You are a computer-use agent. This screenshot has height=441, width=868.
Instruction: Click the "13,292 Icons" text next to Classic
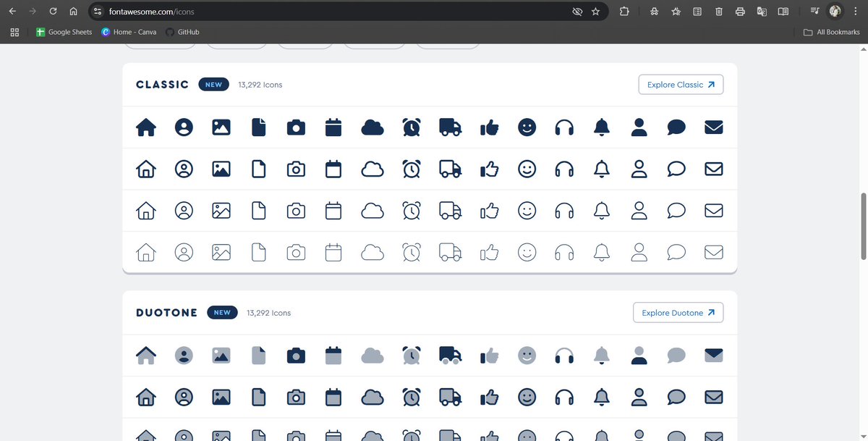click(260, 85)
